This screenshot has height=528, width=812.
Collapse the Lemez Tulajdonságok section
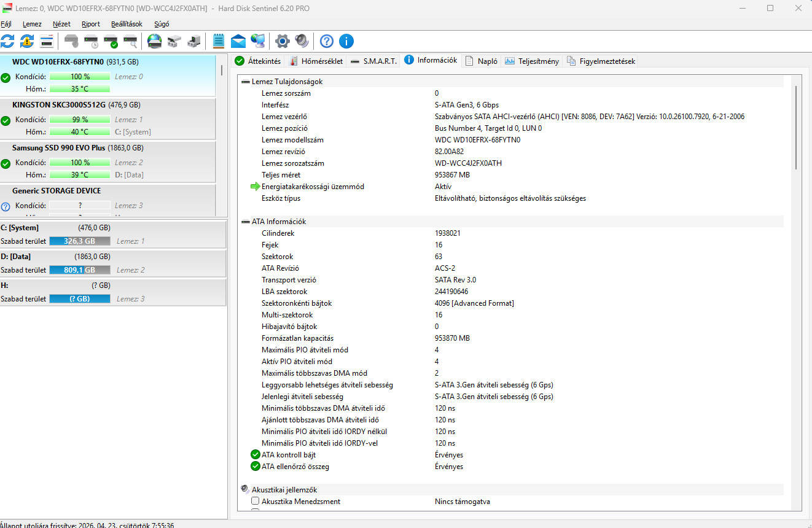point(246,82)
